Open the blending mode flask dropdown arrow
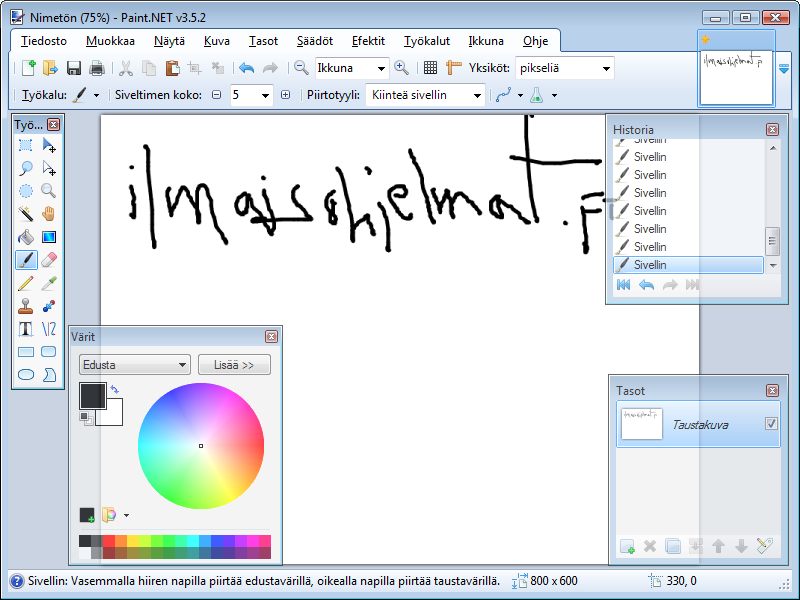The image size is (800, 600). 555,95
